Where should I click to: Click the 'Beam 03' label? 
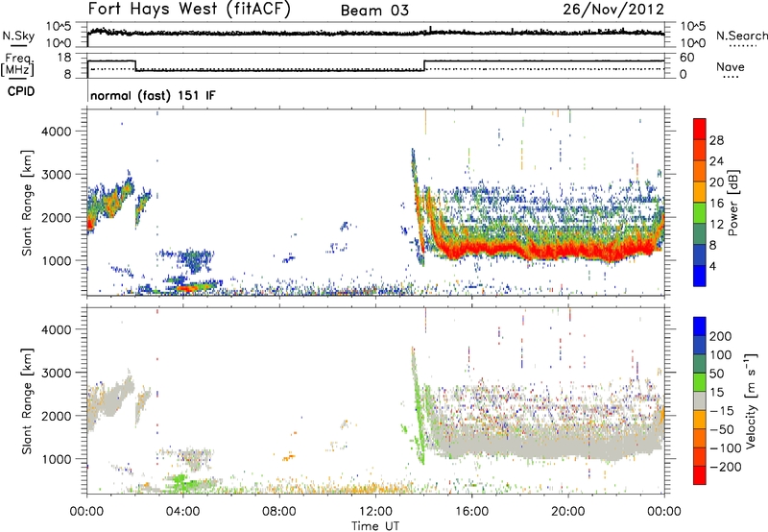point(374,11)
